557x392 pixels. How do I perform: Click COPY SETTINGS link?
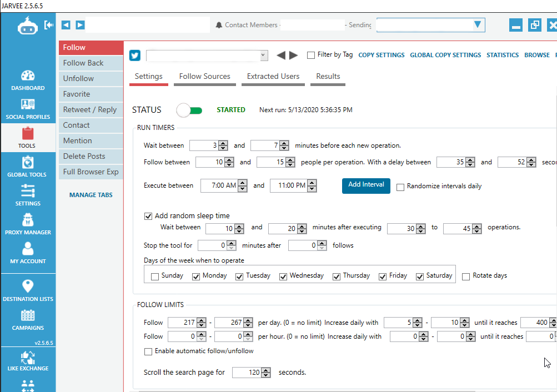pos(381,55)
